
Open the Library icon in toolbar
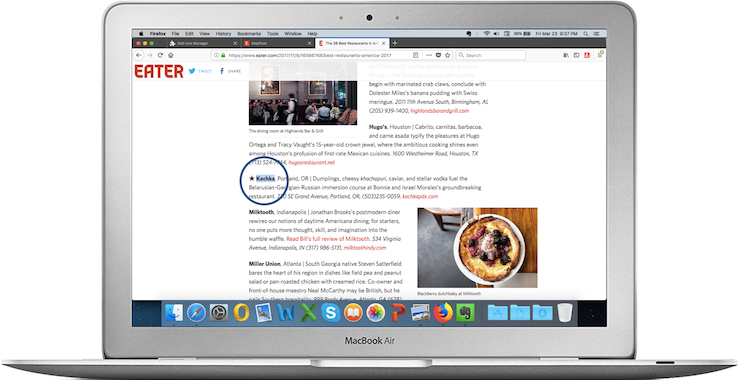[x=566, y=55]
